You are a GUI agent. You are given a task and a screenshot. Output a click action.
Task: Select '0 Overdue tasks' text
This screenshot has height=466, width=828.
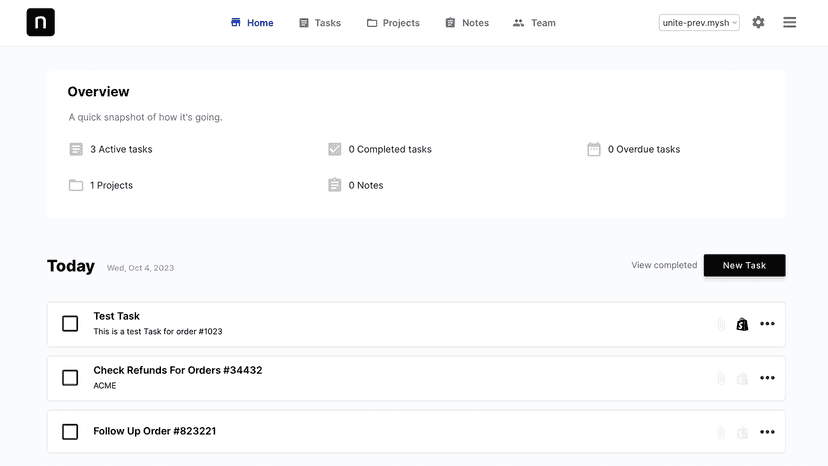(644, 150)
